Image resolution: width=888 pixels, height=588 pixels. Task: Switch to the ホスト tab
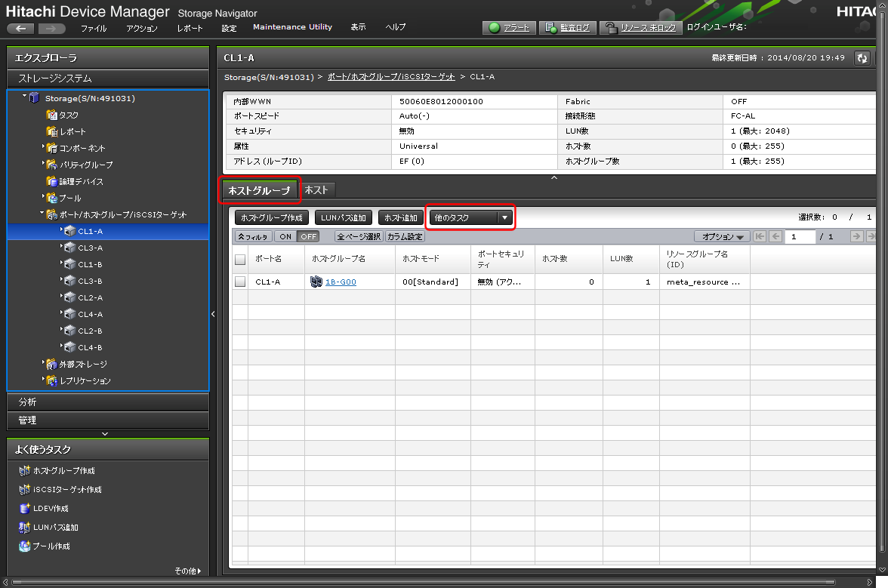[316, 190]
